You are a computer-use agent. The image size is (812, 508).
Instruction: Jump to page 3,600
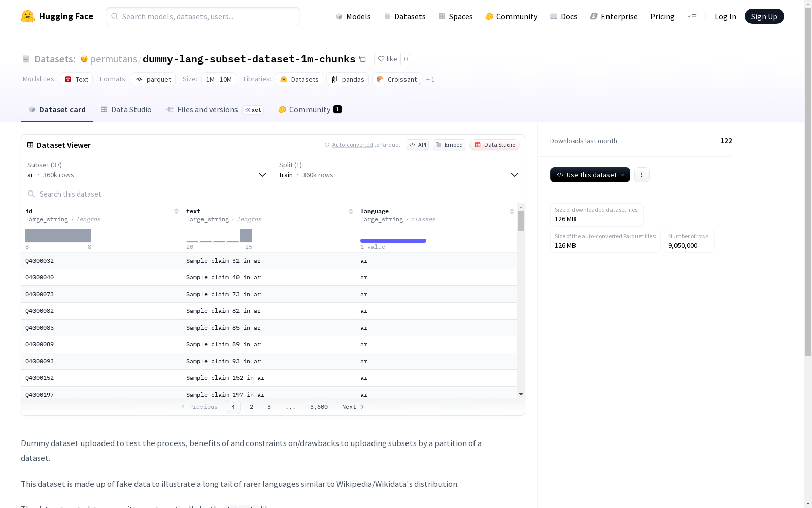tap(319, 407)
